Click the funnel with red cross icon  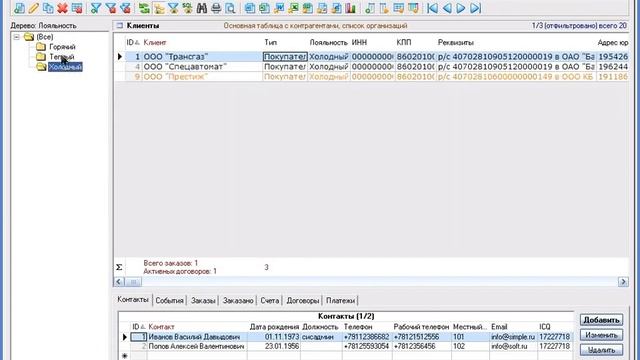click(111, 7)
